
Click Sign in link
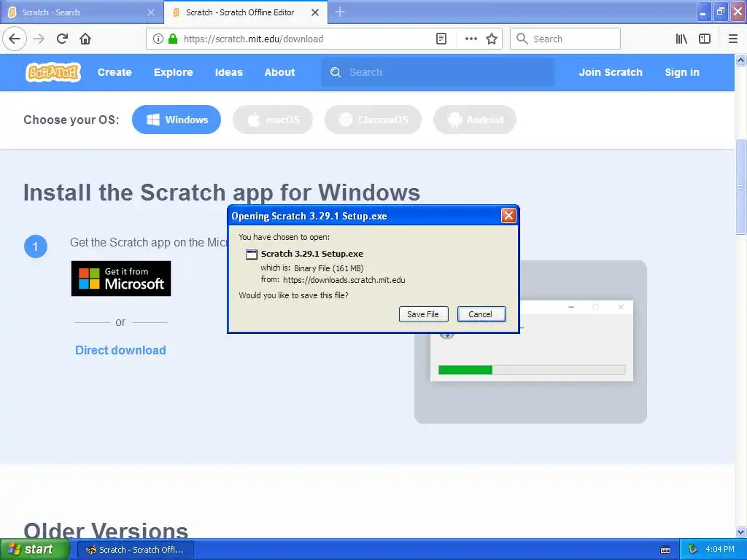point(682,72)
